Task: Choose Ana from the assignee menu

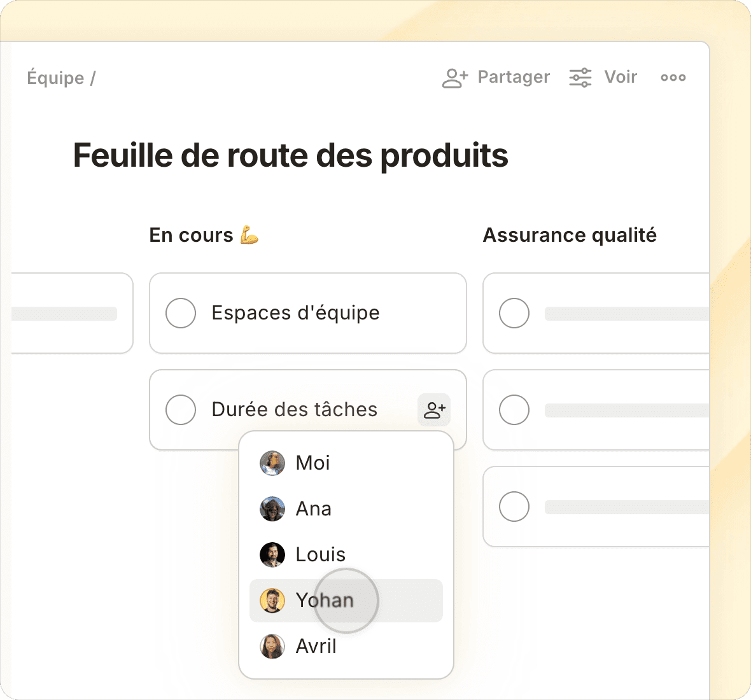Action: (313, 509)
